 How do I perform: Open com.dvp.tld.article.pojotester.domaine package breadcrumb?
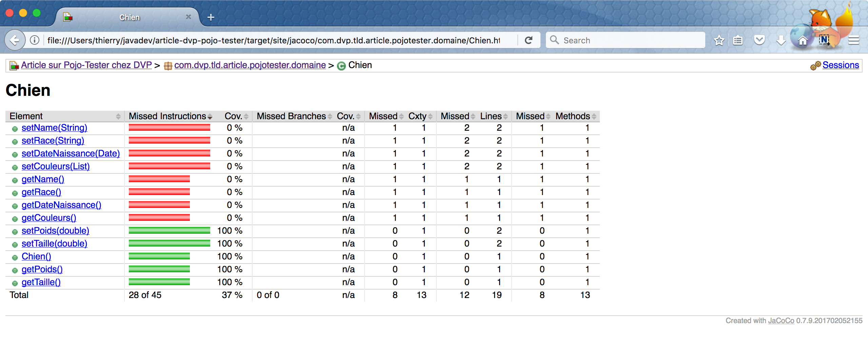tap(250, 65)
